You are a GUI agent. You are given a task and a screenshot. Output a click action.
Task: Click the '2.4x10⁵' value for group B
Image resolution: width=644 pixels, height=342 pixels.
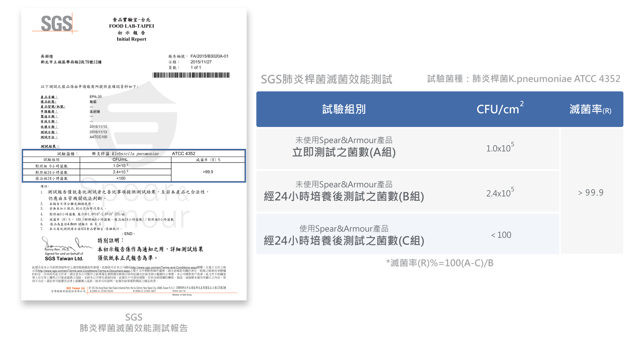500,192
